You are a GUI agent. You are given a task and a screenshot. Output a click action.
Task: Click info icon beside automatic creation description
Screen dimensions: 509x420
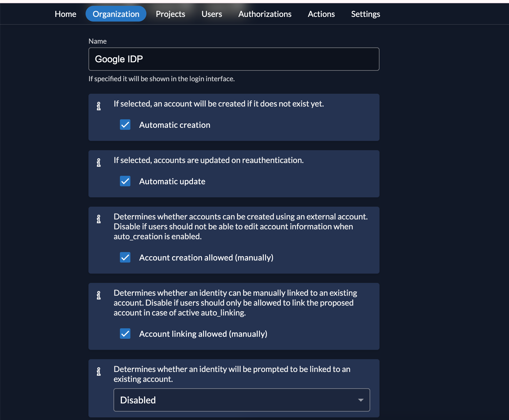tap(99, 106)
